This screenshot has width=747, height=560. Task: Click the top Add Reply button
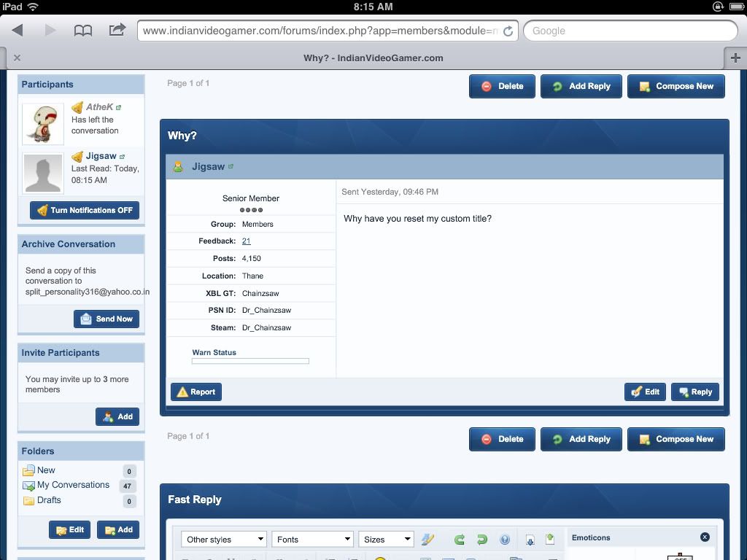(581, 86)
